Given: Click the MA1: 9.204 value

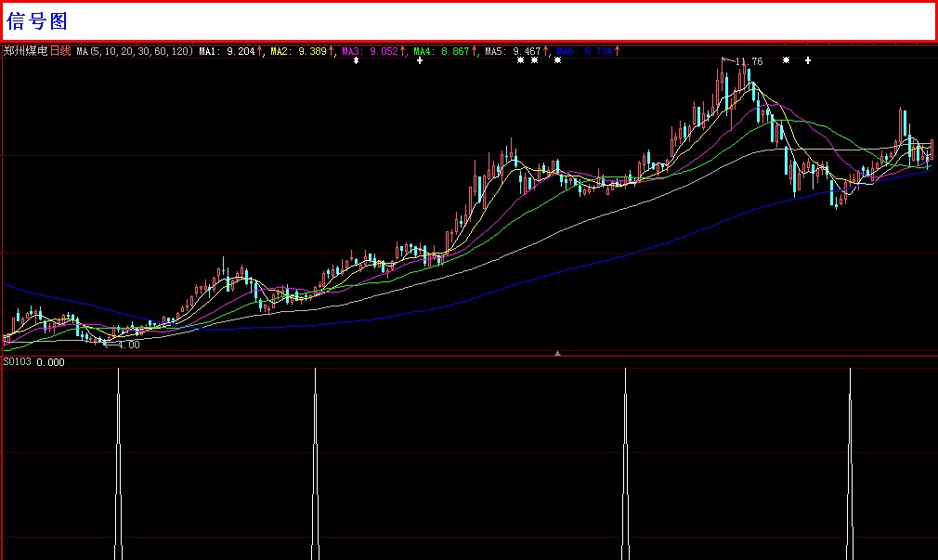Looking at the screenshot, I should pyautogui.click(x=228, y=51).
